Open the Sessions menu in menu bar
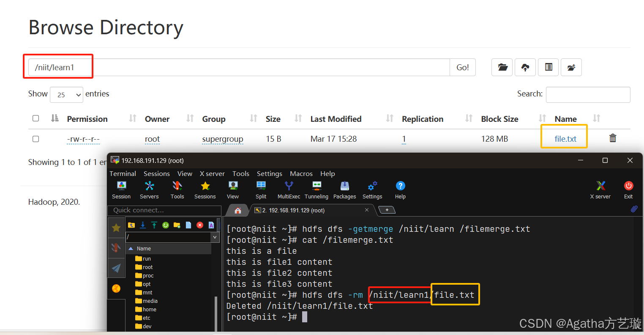The height and width of the screenshot is (335, 644). pyautogui.click(x=156, y=173)
